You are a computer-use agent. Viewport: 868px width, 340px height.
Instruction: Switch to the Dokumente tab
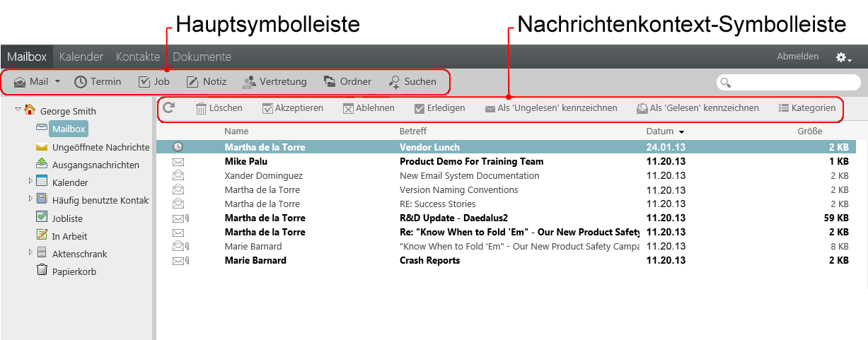point(202,57)
